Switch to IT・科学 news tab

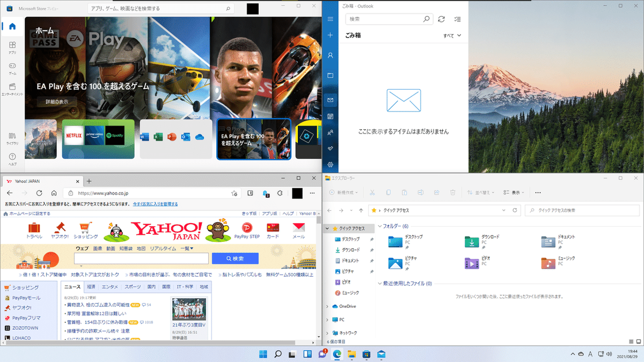[185, 287]
